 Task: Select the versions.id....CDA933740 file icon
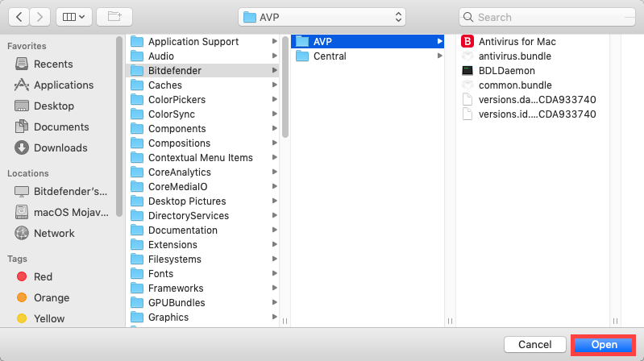467,114
